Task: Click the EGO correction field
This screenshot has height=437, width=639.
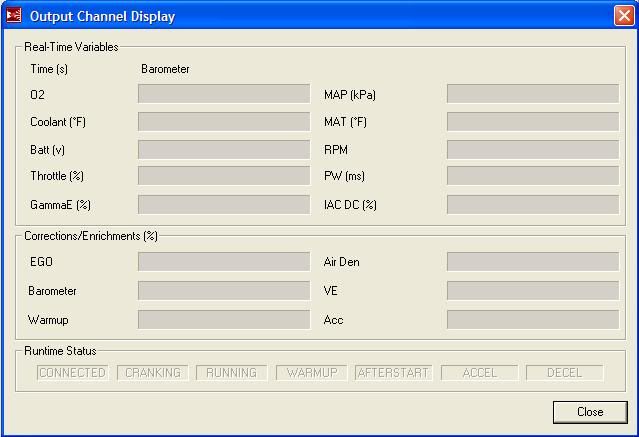Action: click(x=224, y=261)
